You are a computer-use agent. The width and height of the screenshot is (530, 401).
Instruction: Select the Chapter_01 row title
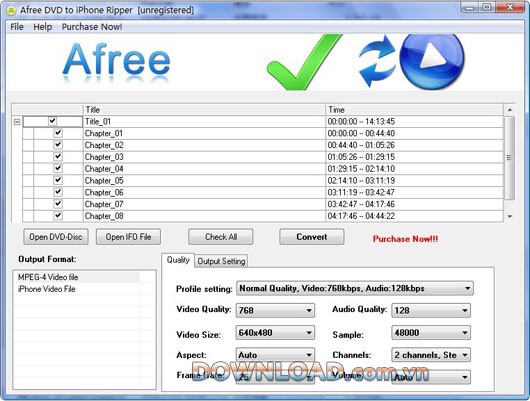tap(104, 133)
